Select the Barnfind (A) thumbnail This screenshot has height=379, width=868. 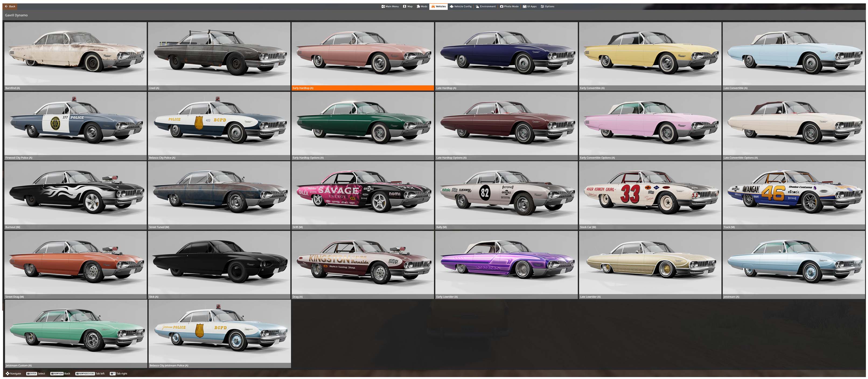tap(75, 54)
